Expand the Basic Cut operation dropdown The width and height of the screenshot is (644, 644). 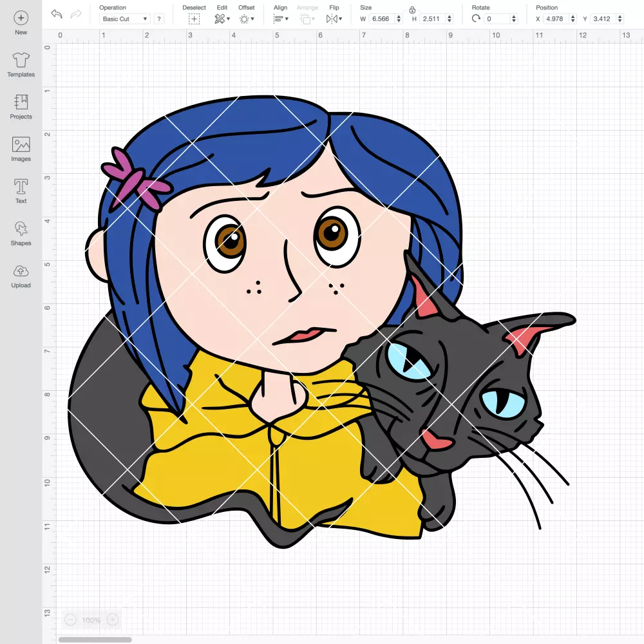125,19
